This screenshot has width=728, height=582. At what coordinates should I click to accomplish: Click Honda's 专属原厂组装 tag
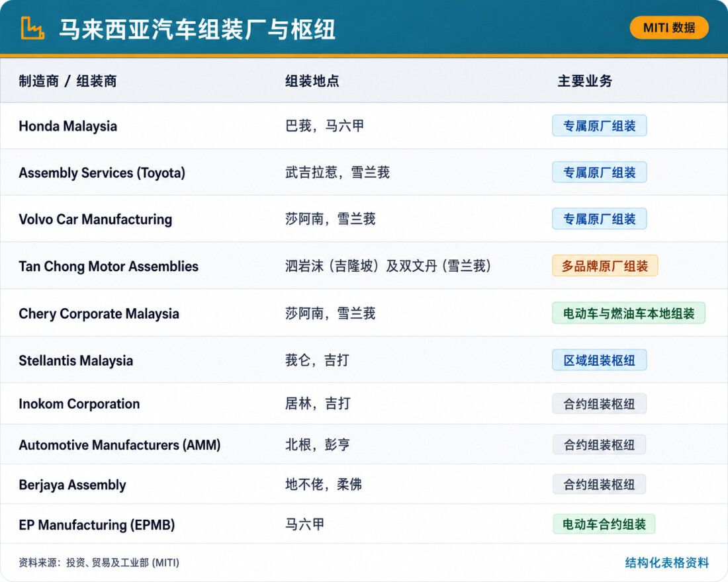[x=599, y=126]
